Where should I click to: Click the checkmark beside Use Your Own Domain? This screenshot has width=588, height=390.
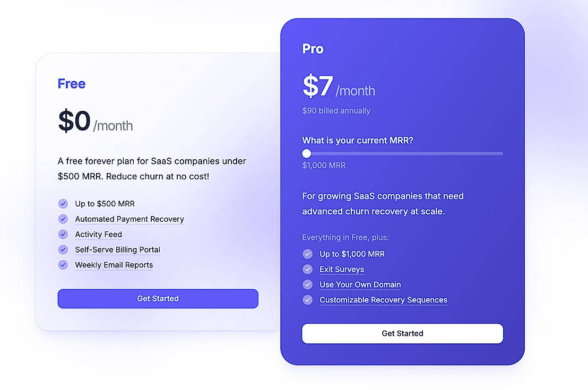coord(307,284)
